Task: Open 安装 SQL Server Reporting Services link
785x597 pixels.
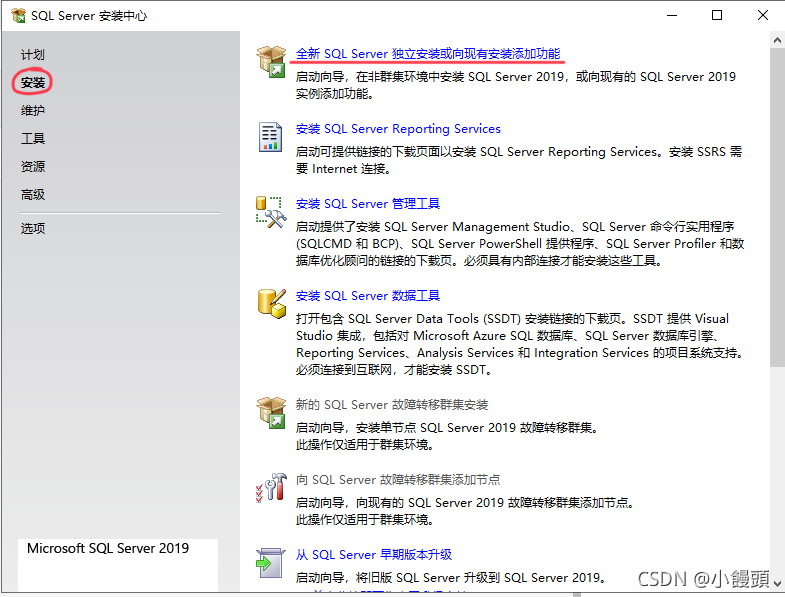Action: coord(398,129)
